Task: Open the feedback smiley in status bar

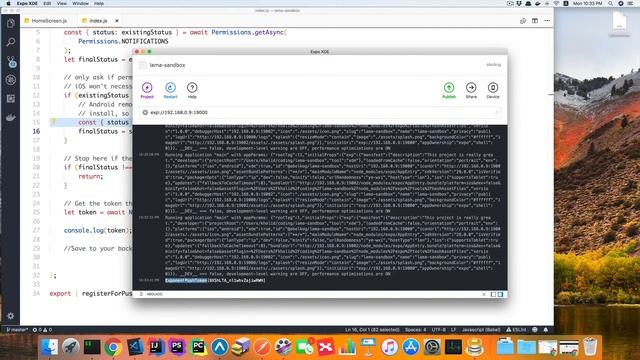Action: point(535,329)
